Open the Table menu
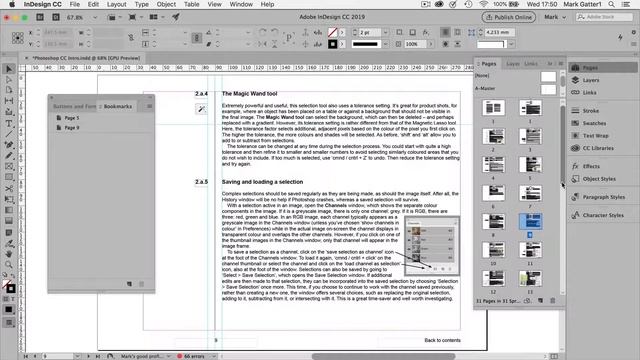 [191, 4]
